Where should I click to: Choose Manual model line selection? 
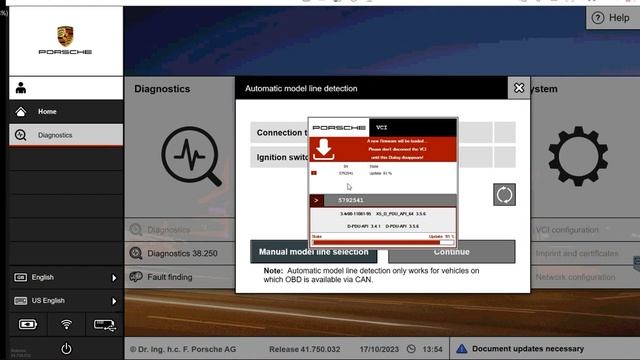tap(313, 252)
